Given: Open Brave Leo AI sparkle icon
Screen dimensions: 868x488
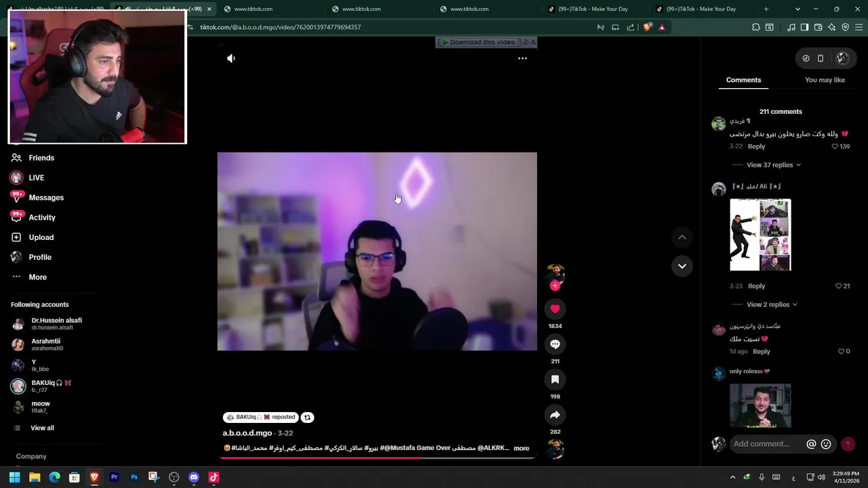Looking at the screenshot, I should click(x=831, y=27).
